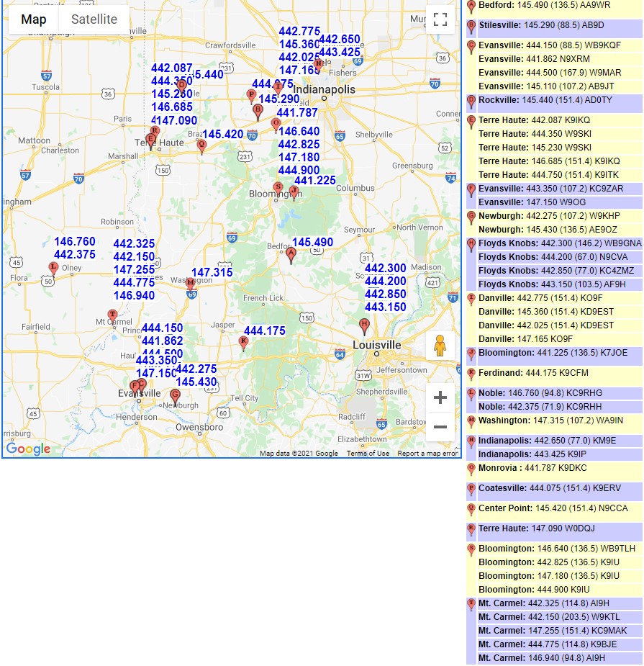Click the list pin icon beside Rockville

[x=471, y=102]
